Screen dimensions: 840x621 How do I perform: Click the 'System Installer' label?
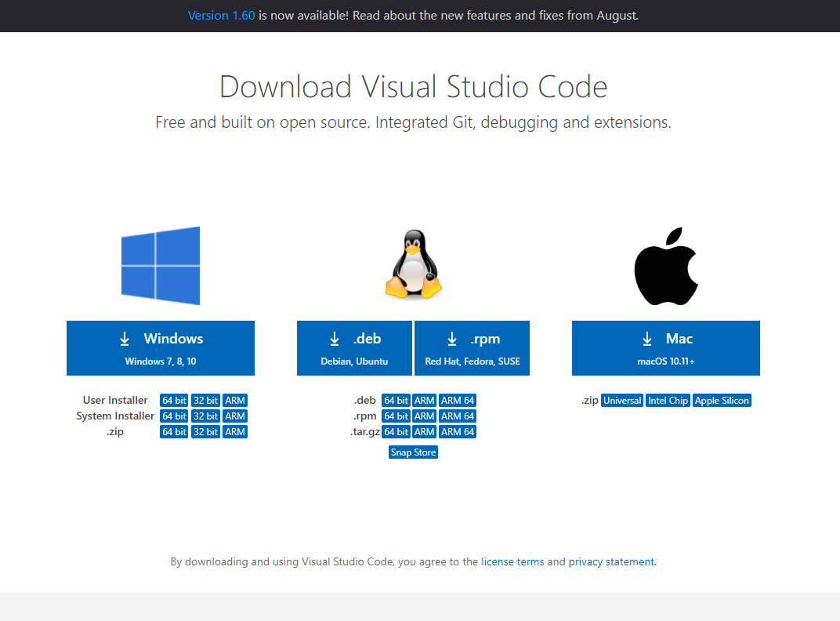point(115,416)
